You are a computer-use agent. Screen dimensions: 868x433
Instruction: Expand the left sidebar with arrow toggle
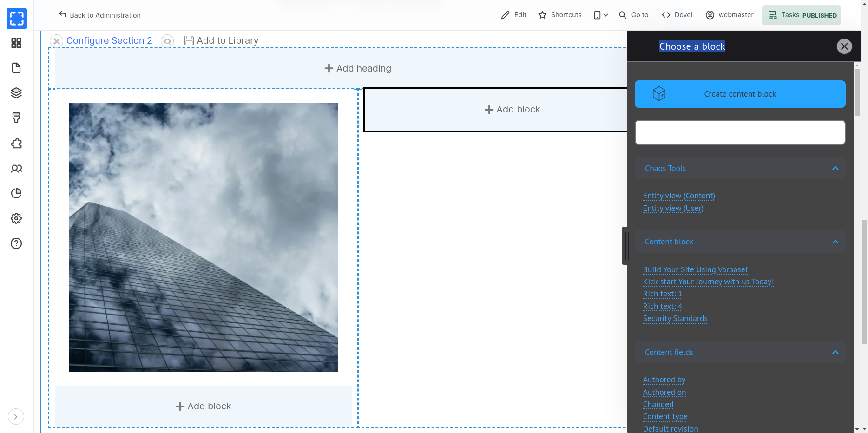(16, 417)
